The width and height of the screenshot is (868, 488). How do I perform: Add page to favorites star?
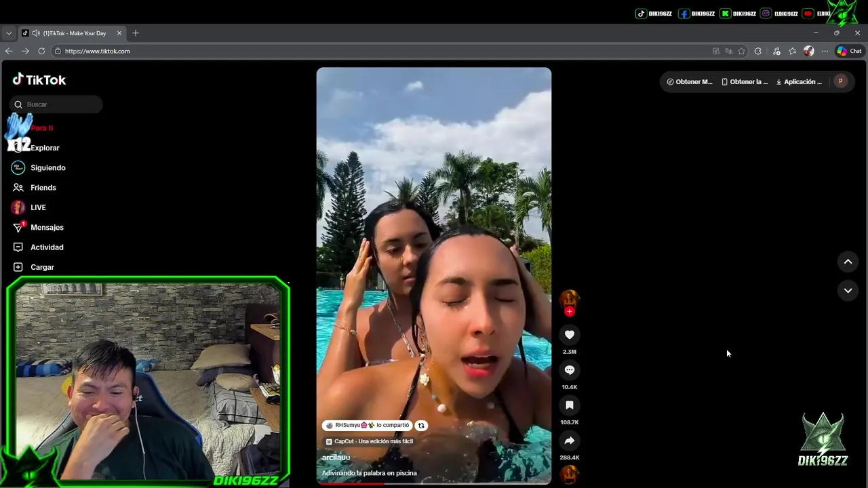[x=741, y=51]
